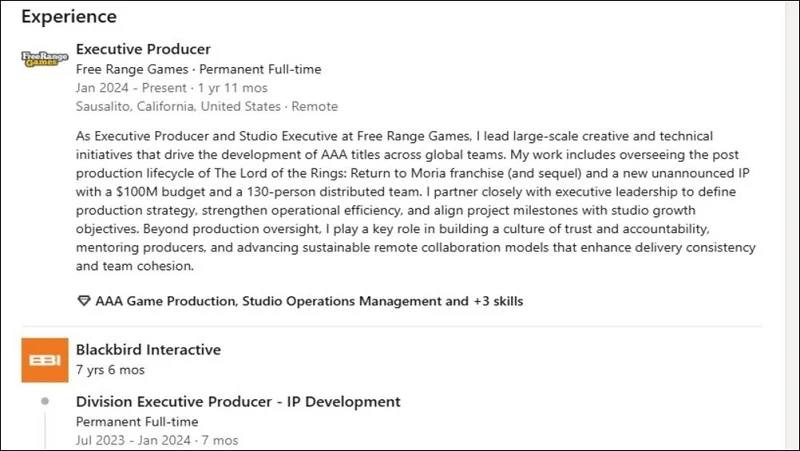Click the Jul 2023 - Jan 2024 date range
Screen dimensions: 800x451
(157, 440)
